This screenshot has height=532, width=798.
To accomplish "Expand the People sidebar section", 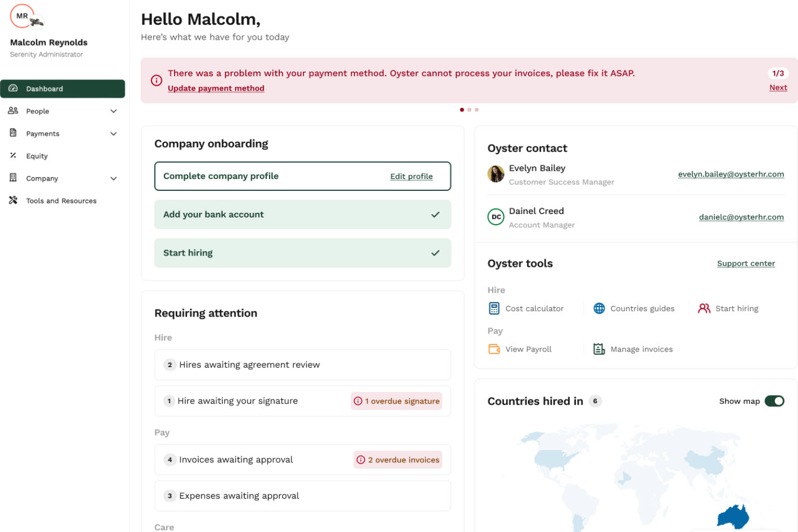I will pyautogui.click(x=113, y=111).
